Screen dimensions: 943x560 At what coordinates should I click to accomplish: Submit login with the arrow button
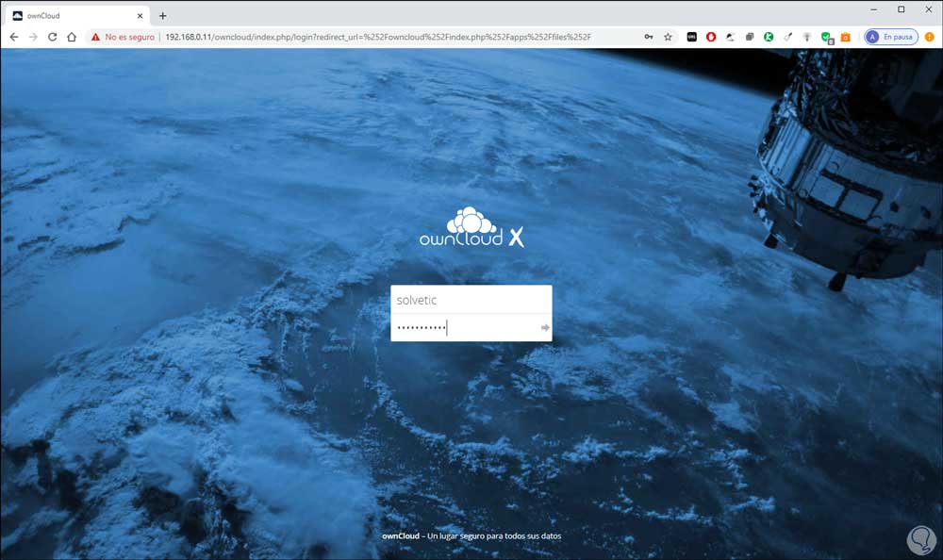[545, 327]
